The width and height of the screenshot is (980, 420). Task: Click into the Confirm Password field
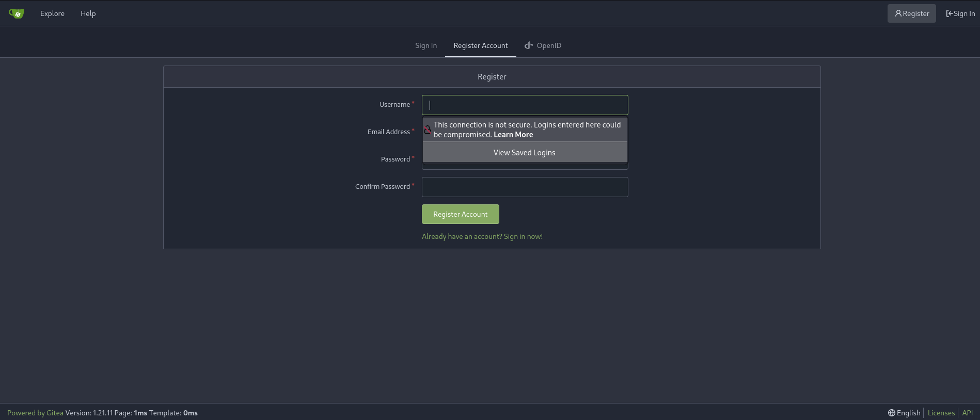[525, 187]
